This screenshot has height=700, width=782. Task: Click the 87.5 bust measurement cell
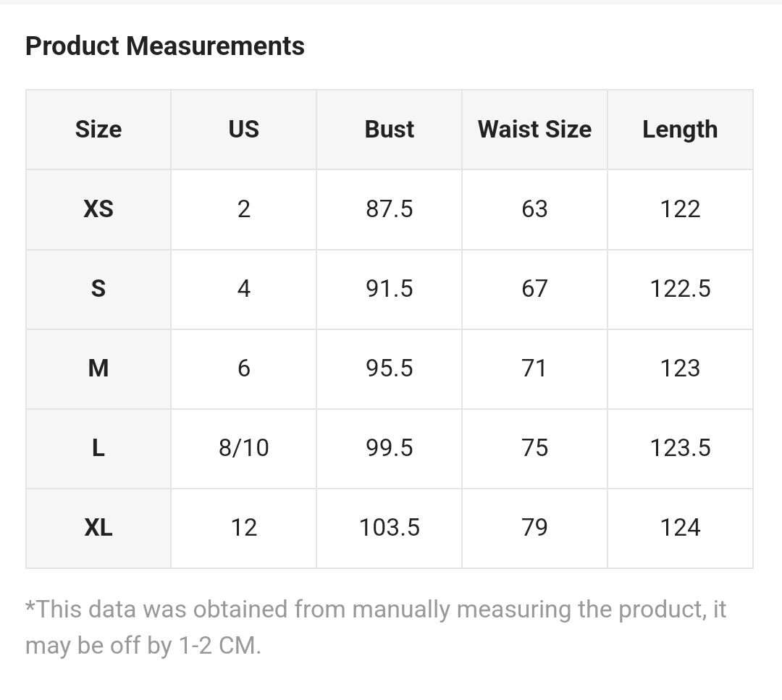point(390,209)
